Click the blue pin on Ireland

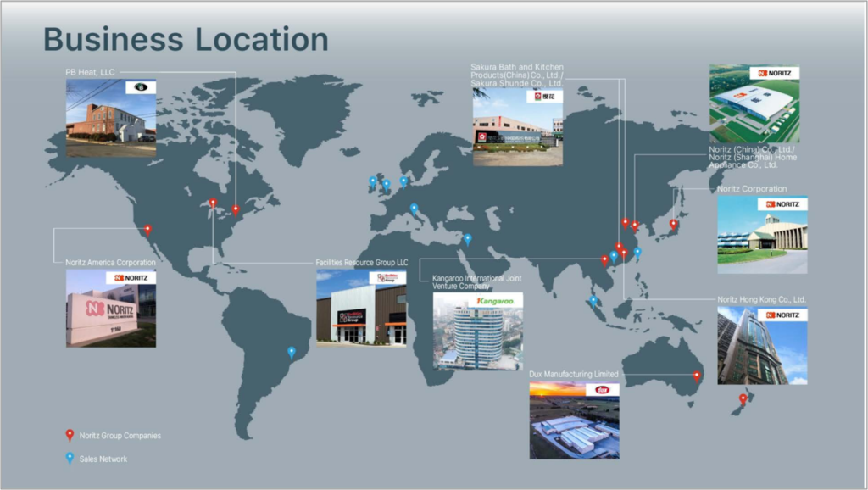pos(373,181)
